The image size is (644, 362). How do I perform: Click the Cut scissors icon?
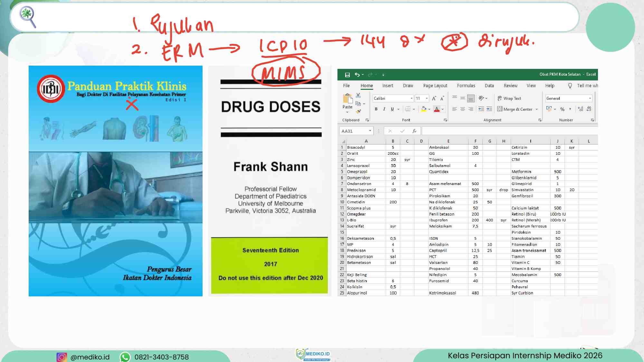click(x=358, y=95)
